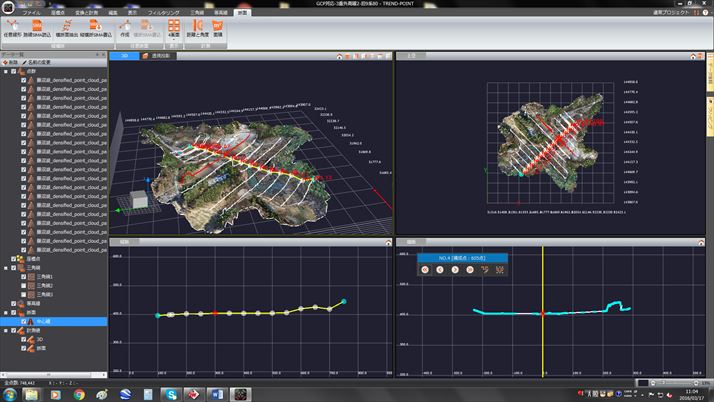Open Windows Start menu
The width and height of the screenshot is (714, 402).
(9, 394)
